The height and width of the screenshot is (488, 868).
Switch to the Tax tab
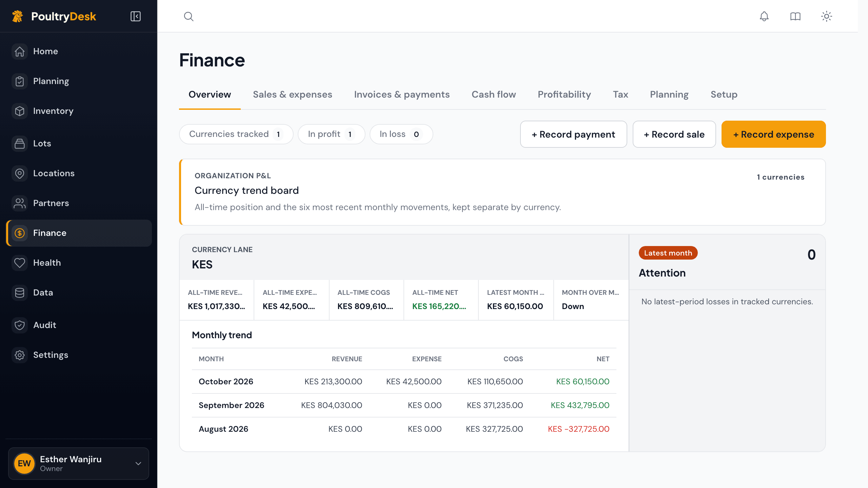point(620,95)
